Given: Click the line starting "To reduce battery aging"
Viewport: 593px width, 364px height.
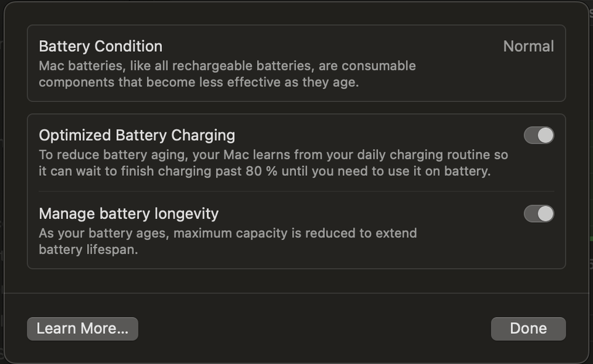Looking at the screenshot, I should (x=273, y=154).
